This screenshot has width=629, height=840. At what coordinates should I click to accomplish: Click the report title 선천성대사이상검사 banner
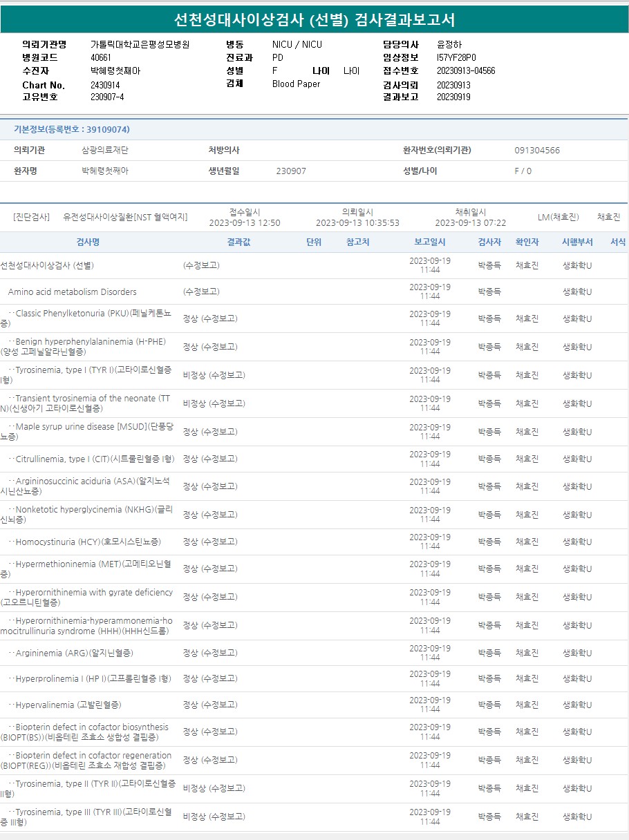tap(314, 20)
